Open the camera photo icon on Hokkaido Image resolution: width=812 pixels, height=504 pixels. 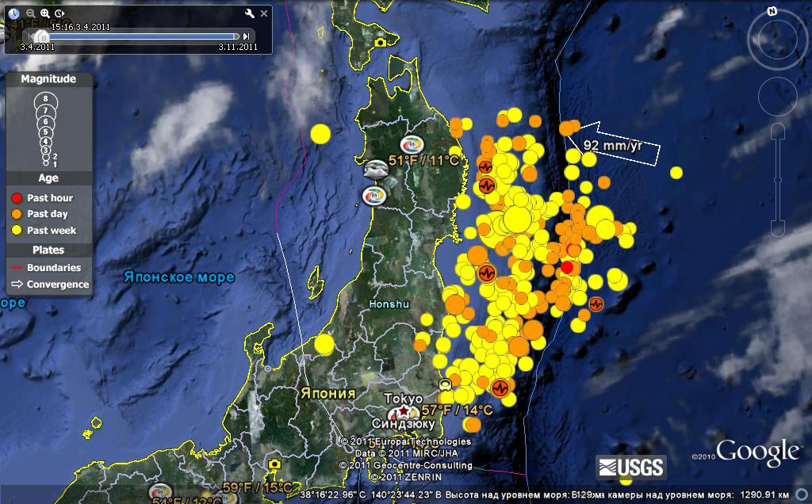coord(381,43)
